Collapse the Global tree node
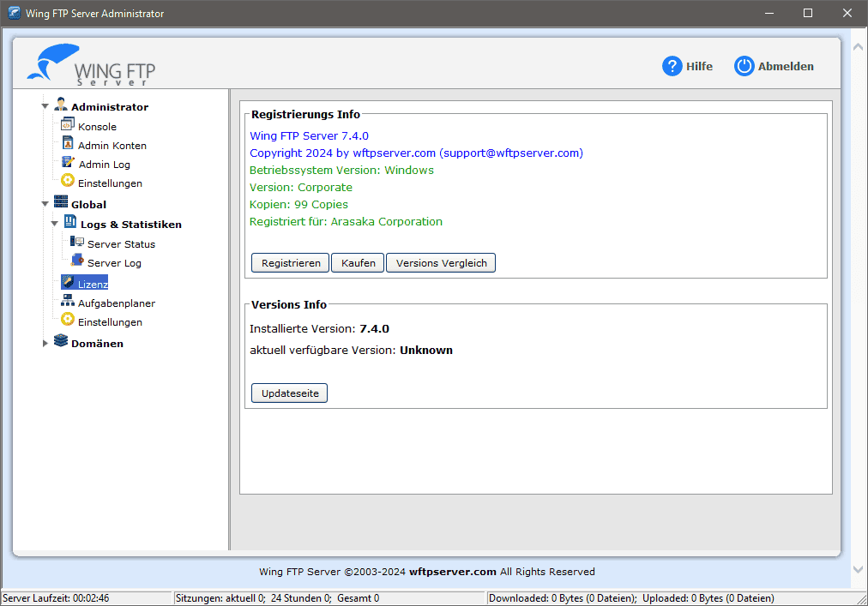The image size is (868, 606). [x=45, y=204]
